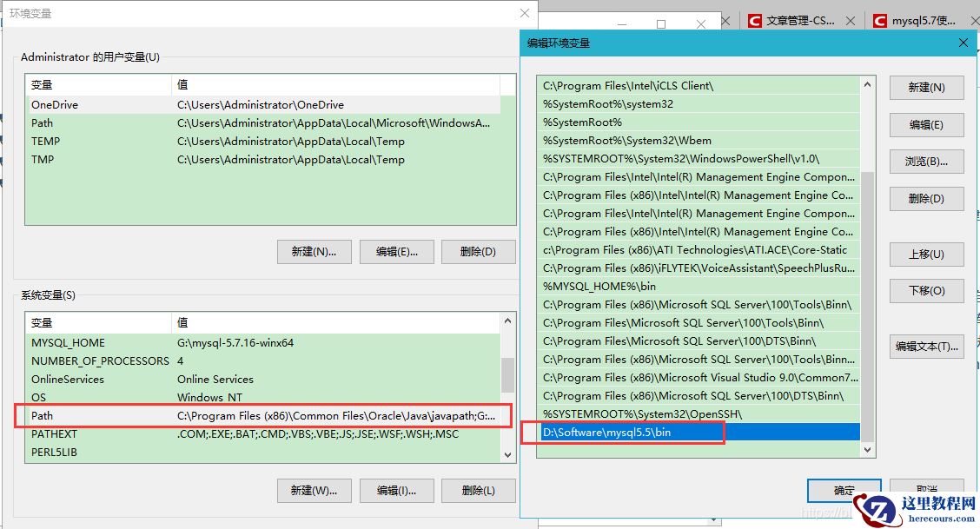980x529 pixels.
Task: Close the 环境变量 window
Action: click(525, 13)
